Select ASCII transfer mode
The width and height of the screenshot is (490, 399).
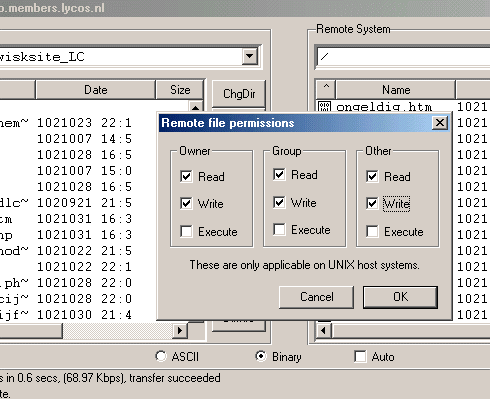(x=161, y=356)
